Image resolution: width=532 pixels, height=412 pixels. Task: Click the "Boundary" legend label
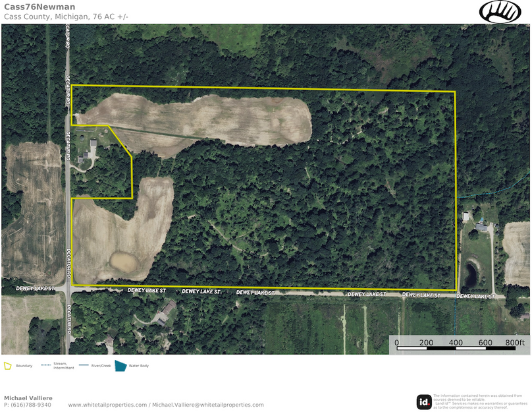[24, 366]
